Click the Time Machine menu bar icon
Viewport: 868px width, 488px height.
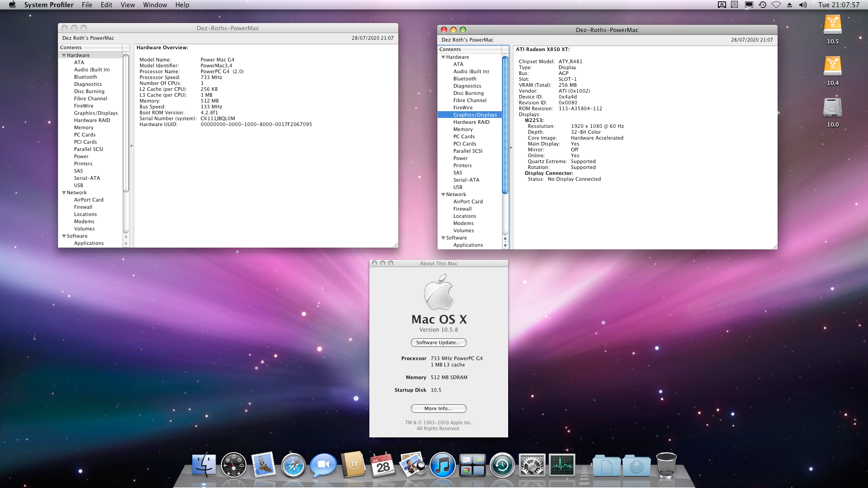coord(763,5)
